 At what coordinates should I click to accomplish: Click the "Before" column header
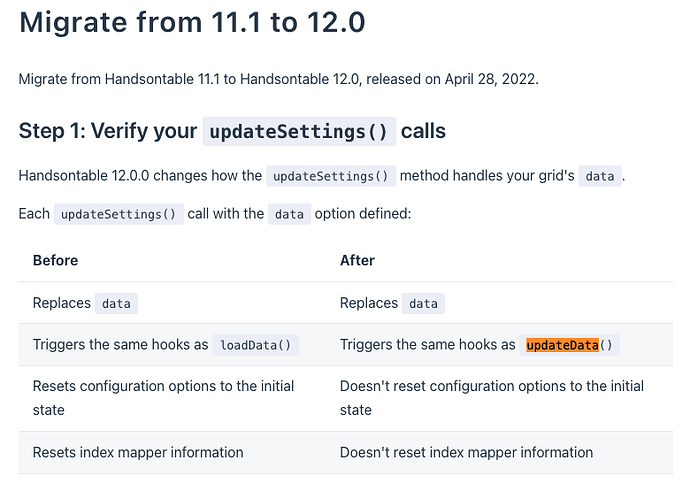(x=55, y=260)
